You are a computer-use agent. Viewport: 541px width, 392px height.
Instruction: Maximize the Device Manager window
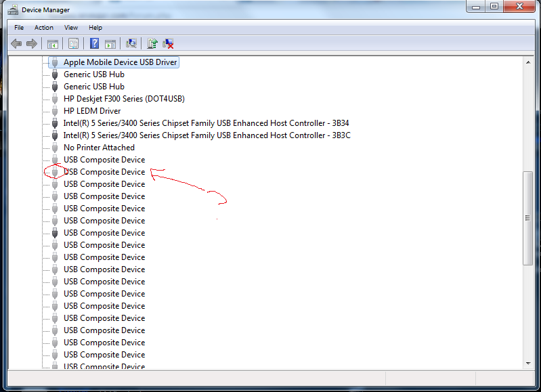pyautogui.click(x=494, y=6)
